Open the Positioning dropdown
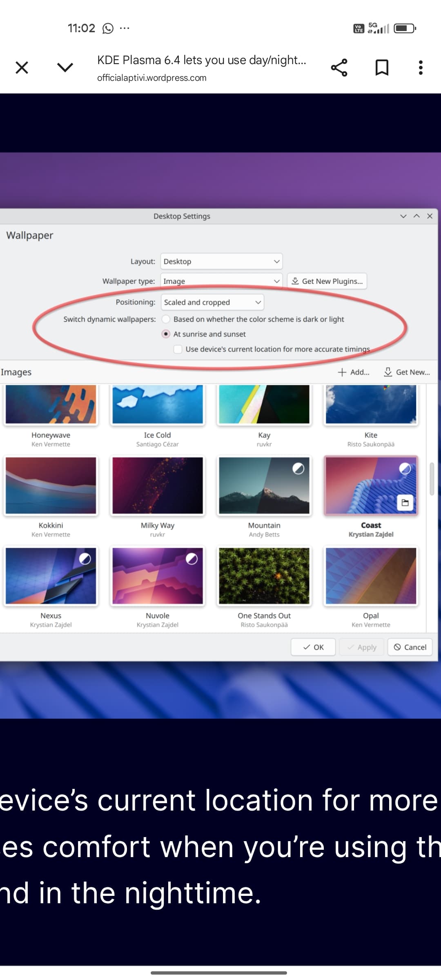The width and height of the screenshot is (441, 980). (212, 302)
